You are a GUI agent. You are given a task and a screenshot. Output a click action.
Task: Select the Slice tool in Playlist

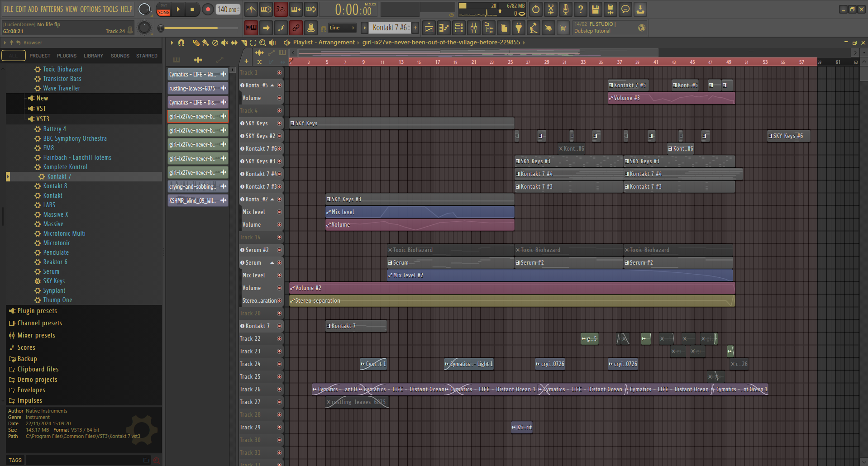click(244, 43)
